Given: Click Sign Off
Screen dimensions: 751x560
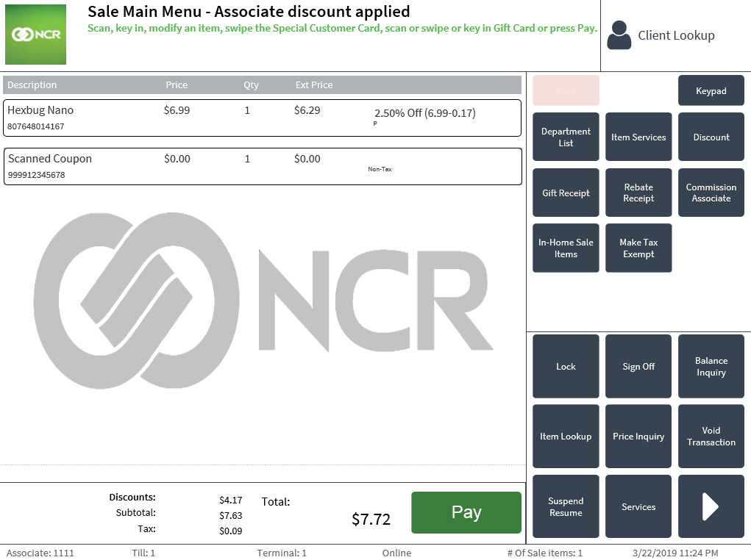Looking at the screenshot, I should click(x=638, y=366).
